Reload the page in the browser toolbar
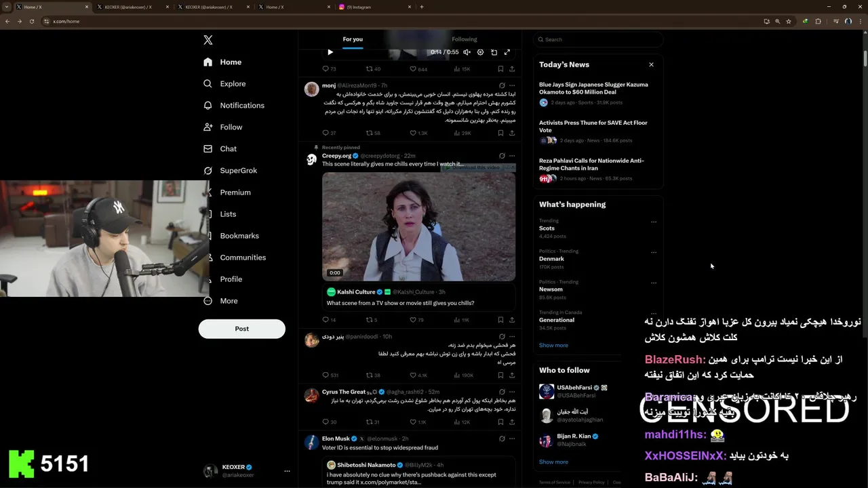The height and width of the screenshot is (488, 868). [31, 21]
